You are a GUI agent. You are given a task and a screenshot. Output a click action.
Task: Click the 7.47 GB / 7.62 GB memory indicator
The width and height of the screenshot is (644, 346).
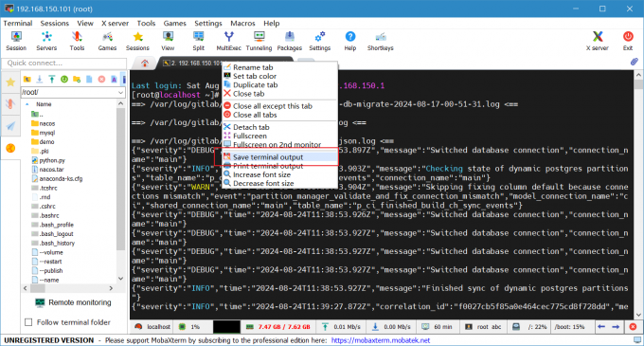click(x=279, y=327)
